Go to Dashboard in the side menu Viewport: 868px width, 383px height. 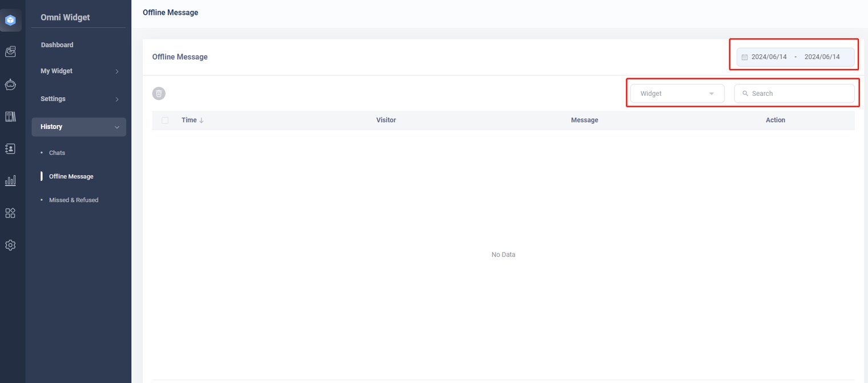pyautogui.click(x=57, y=45)
